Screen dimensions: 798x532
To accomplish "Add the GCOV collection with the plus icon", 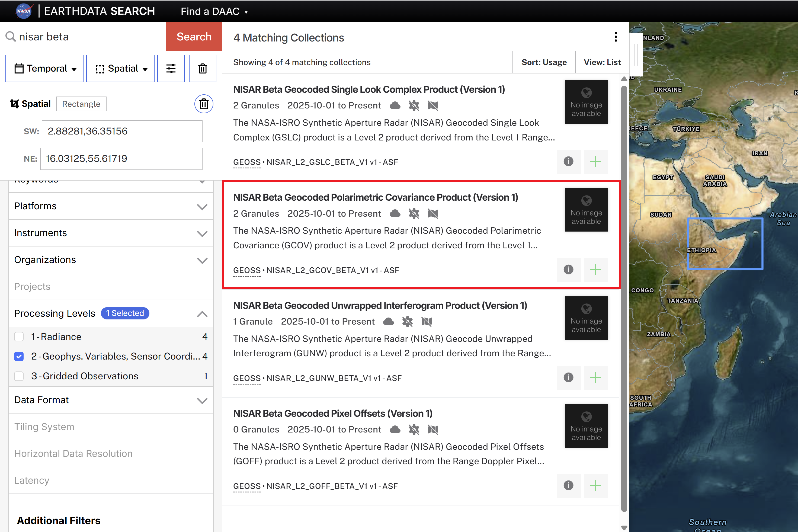I will [596, 270].
